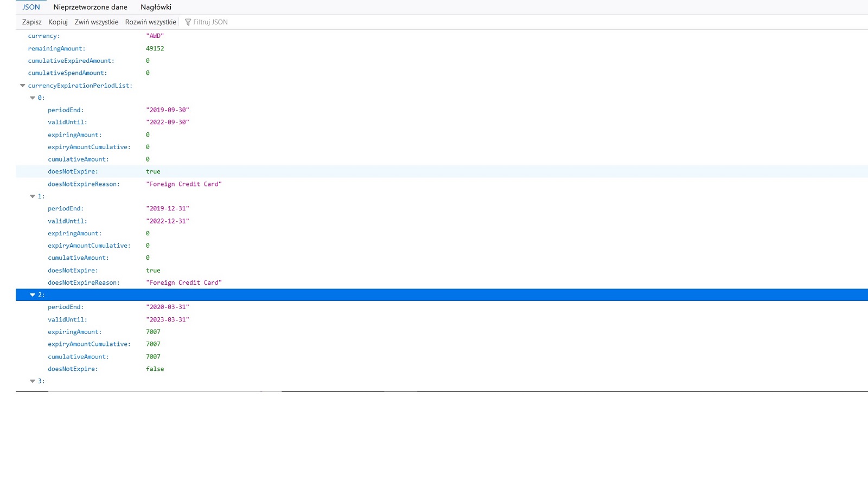Click cumulativeAmount key in item 2
Screen dimensions: 868x488
click(x=78, y=357)
